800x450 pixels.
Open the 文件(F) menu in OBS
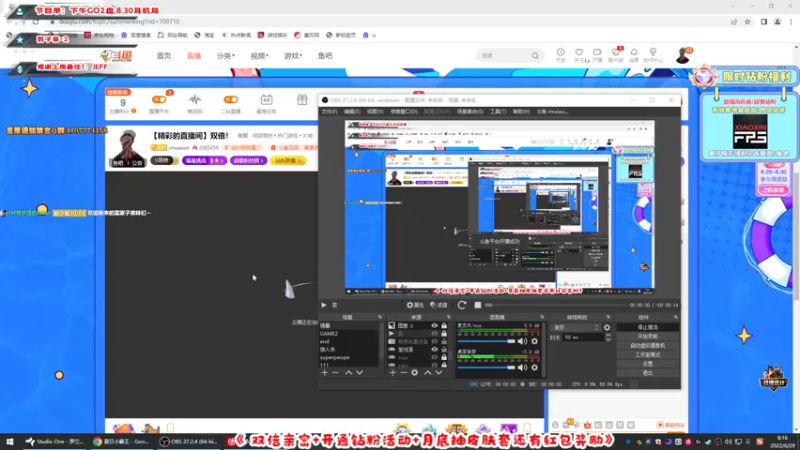329,111
